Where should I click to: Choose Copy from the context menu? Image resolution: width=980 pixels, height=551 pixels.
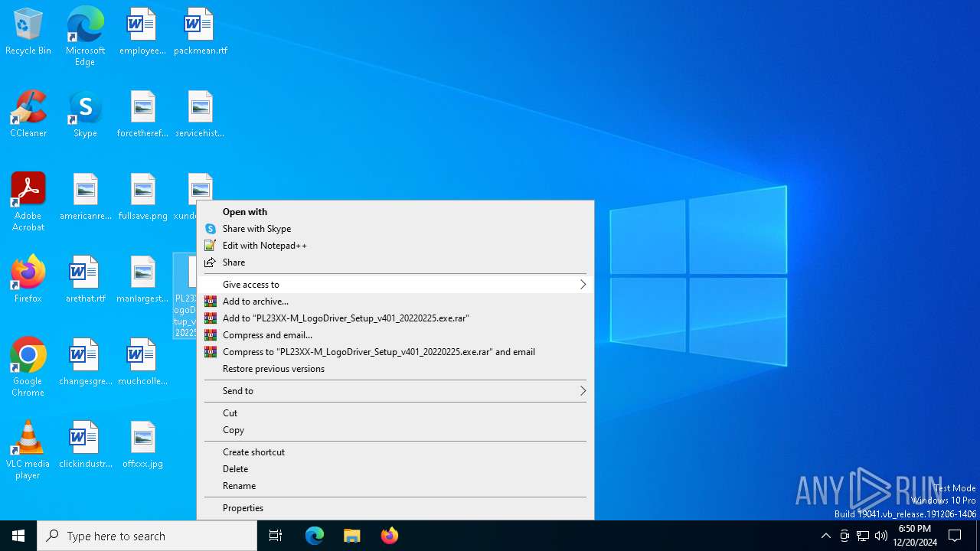pyautogui.click(x=396, y=430)
